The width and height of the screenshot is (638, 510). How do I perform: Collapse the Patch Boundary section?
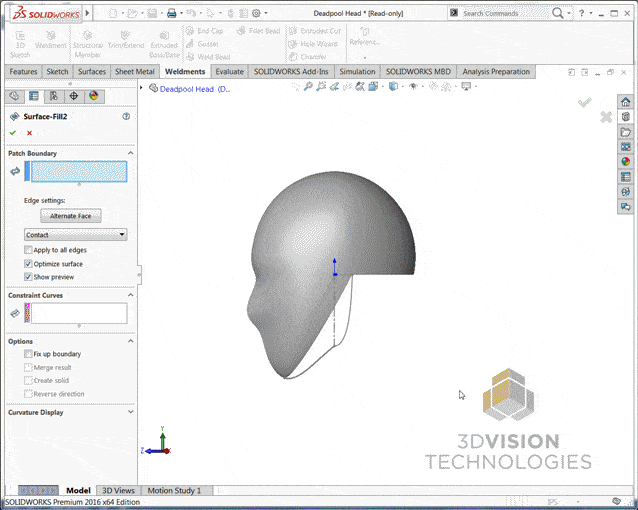click(x=131, y=153)
